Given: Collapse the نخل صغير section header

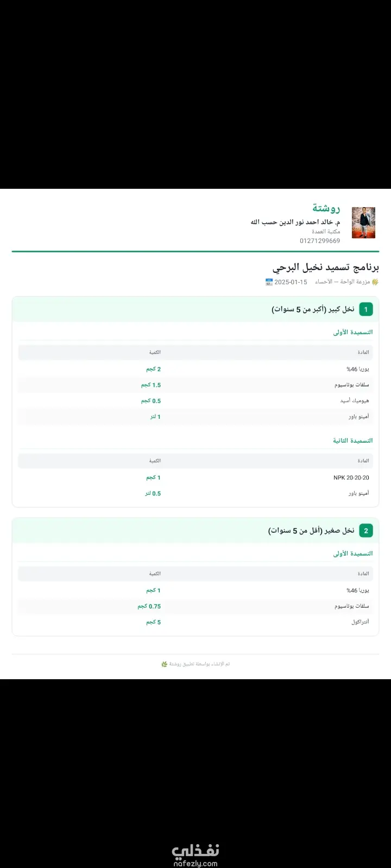Looking at the screenshot, I should tap(195, 531).
